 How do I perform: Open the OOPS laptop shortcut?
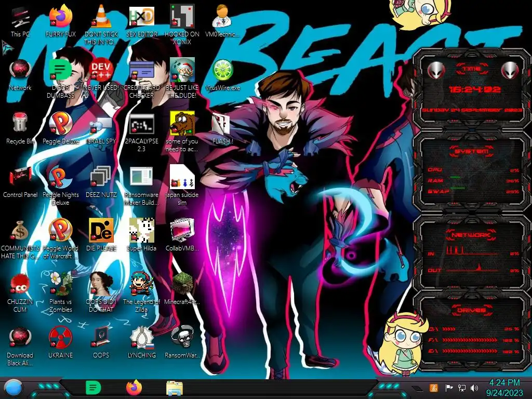click(101, 343)
